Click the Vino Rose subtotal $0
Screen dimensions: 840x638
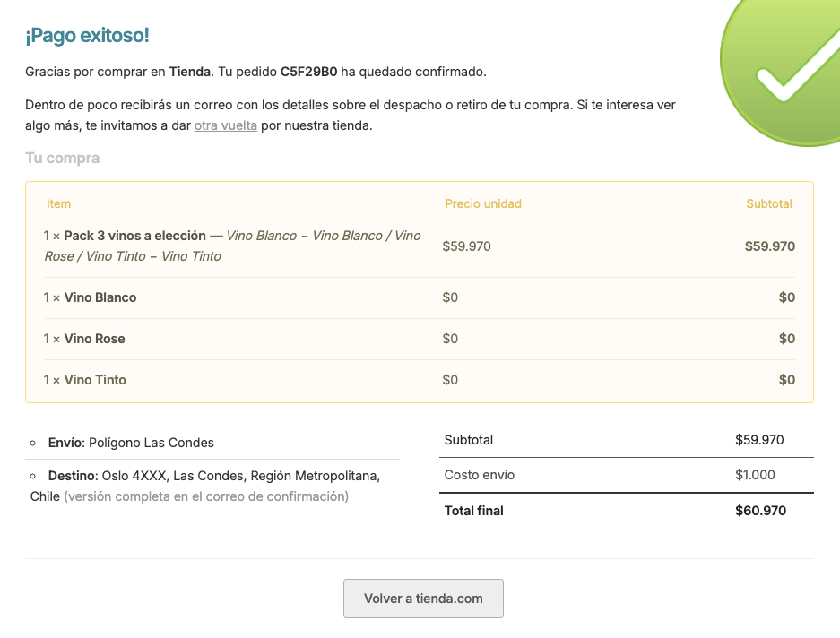pos(787,339)
